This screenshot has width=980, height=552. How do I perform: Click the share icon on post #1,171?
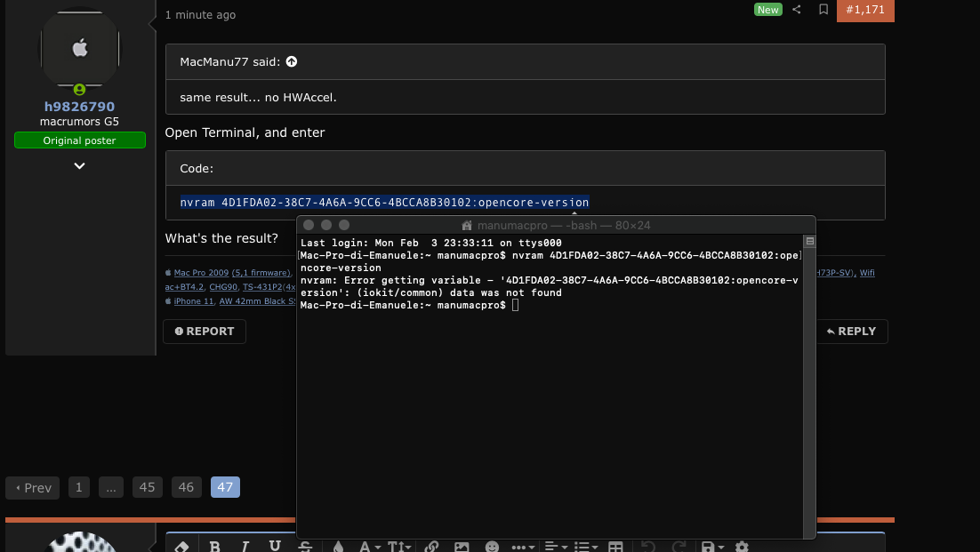(797, 10)
